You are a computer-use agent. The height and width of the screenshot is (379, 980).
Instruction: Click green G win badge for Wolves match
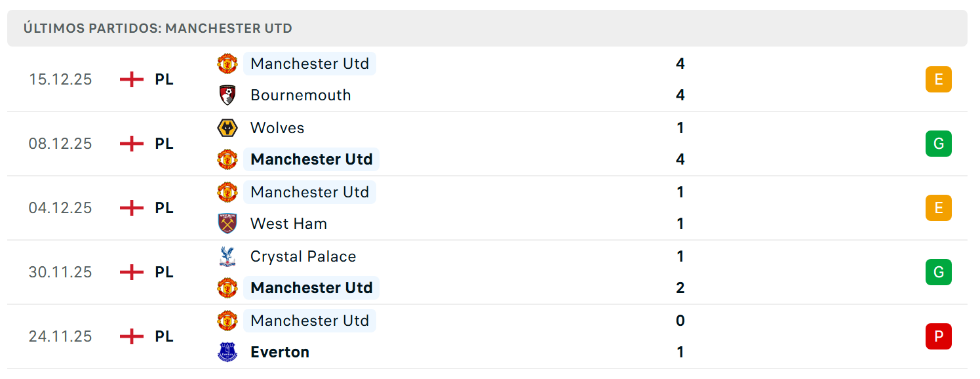click(x=938, y=144)
